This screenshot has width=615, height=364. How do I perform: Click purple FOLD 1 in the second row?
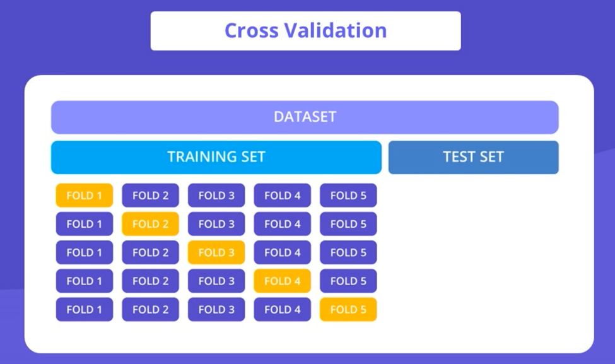coord(84,224)
